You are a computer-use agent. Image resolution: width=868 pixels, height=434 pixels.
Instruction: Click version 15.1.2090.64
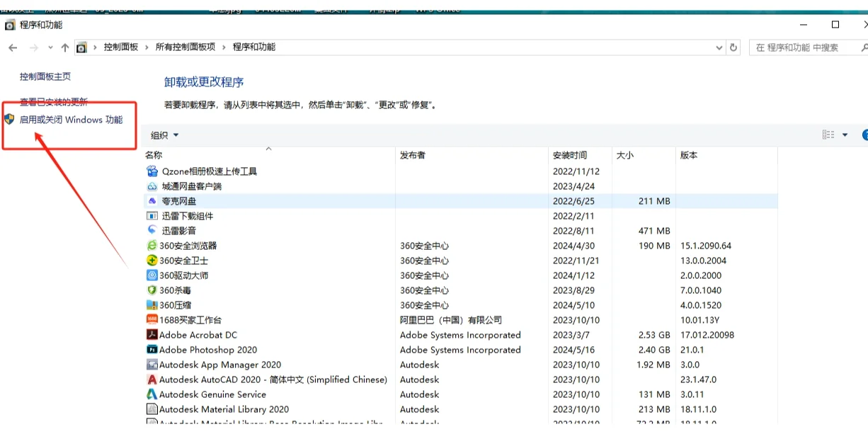pyautogui.click(x=706, y=246)
